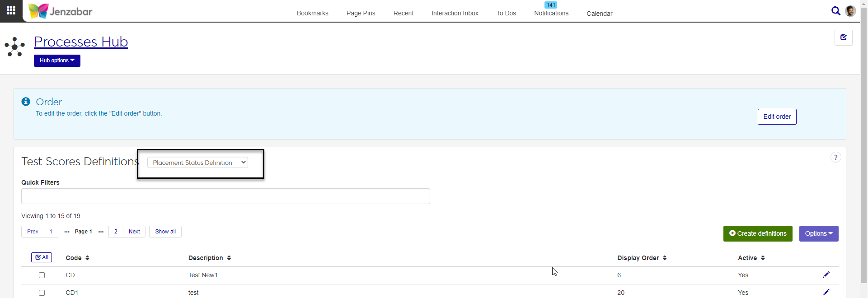Click into the Quick Filters field
This screenshot has height=298, width=868.
pyautogui.click(x=225, y=196)
